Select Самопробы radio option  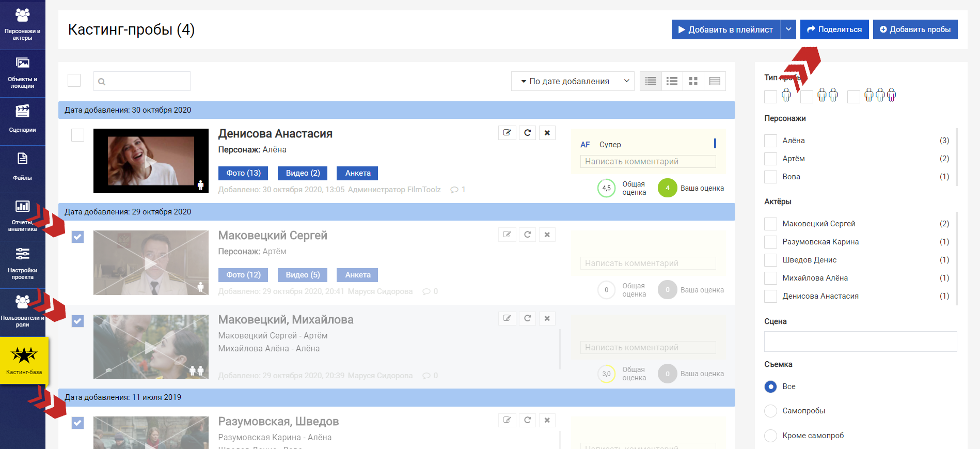coord(770,411)
